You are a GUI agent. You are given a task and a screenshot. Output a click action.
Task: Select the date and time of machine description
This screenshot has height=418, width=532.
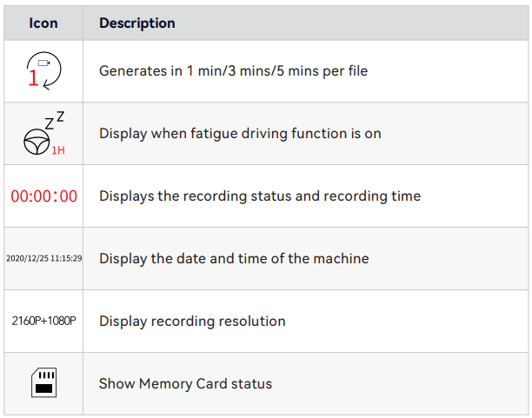(x=234, y=259)
